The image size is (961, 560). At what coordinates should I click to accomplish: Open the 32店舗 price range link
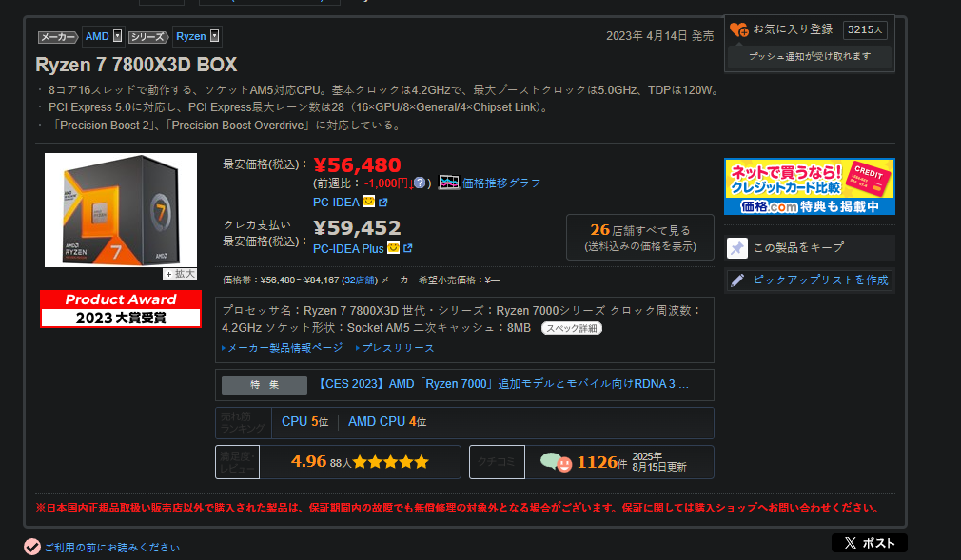point(360,280)
